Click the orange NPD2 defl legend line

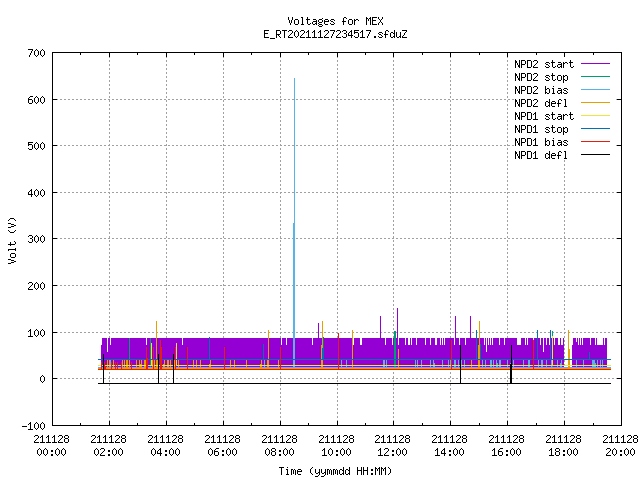[595, 102]
